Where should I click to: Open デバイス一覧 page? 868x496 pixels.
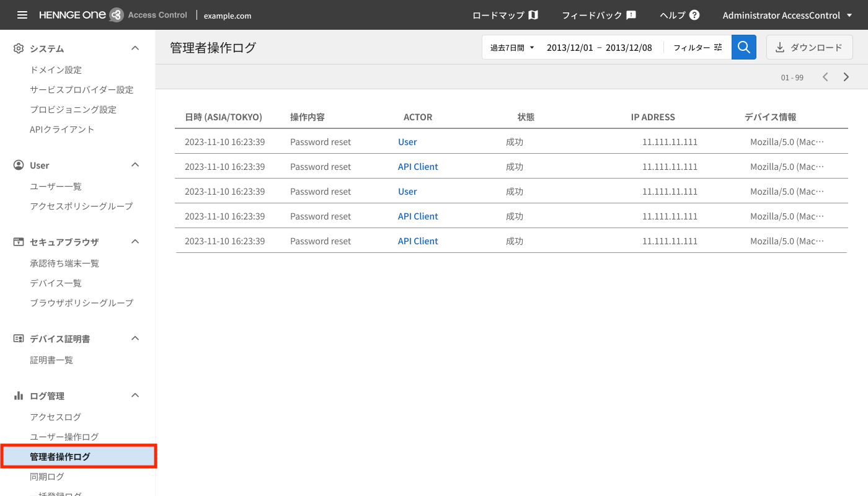[x=56, y=283]
